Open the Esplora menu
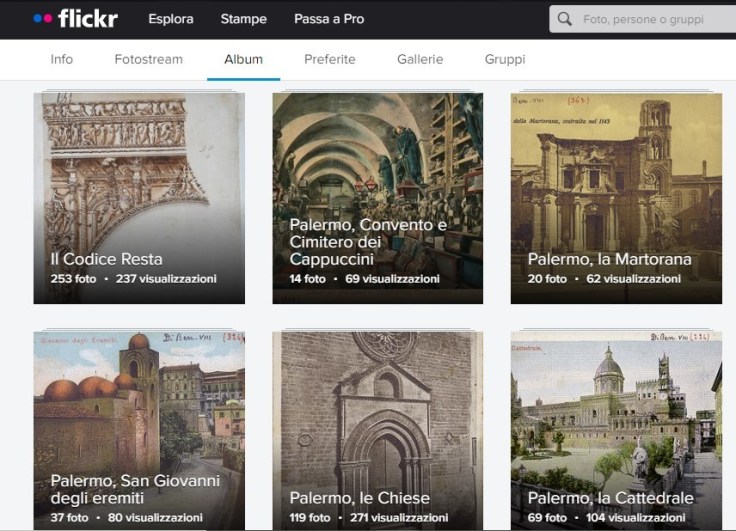The image size is (736, 531). [171, 19]
